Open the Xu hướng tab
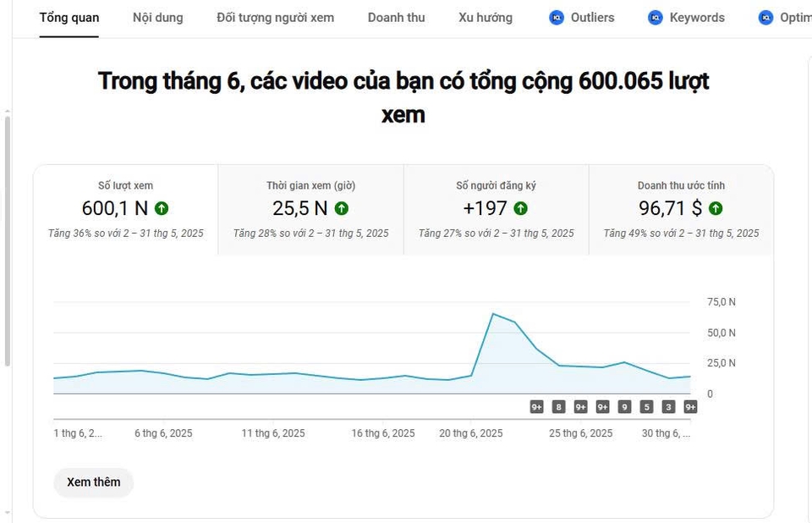 click(x=486, y=18)
